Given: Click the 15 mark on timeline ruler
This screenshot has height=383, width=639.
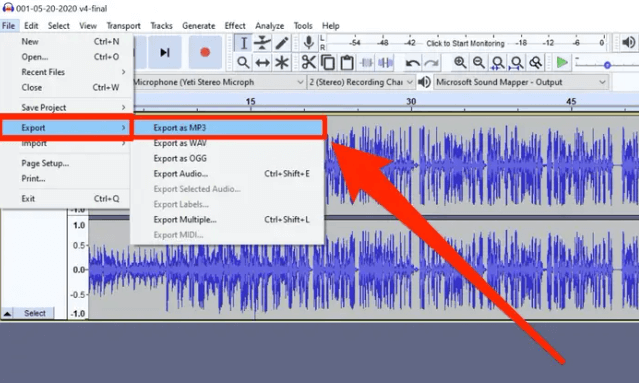Looking at the screenshot, I should (x=250, y=101).
